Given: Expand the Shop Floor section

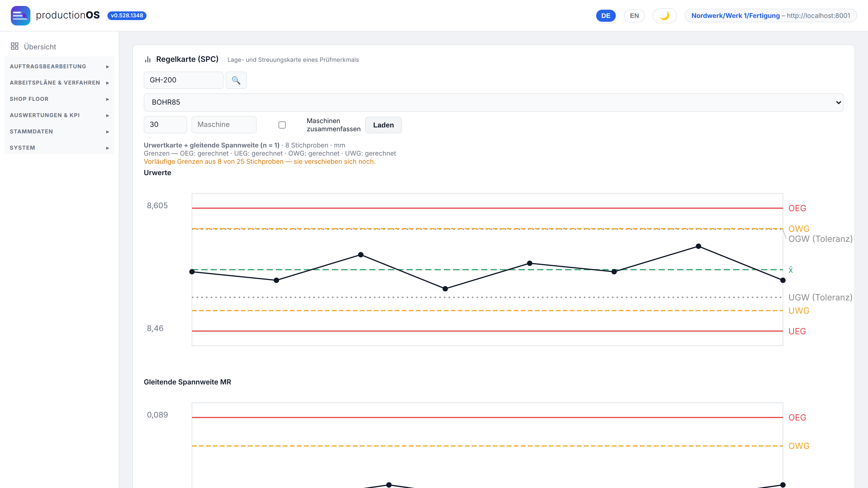Looking at the screenshot, I should pyautogui.click(x=59, y=99).
